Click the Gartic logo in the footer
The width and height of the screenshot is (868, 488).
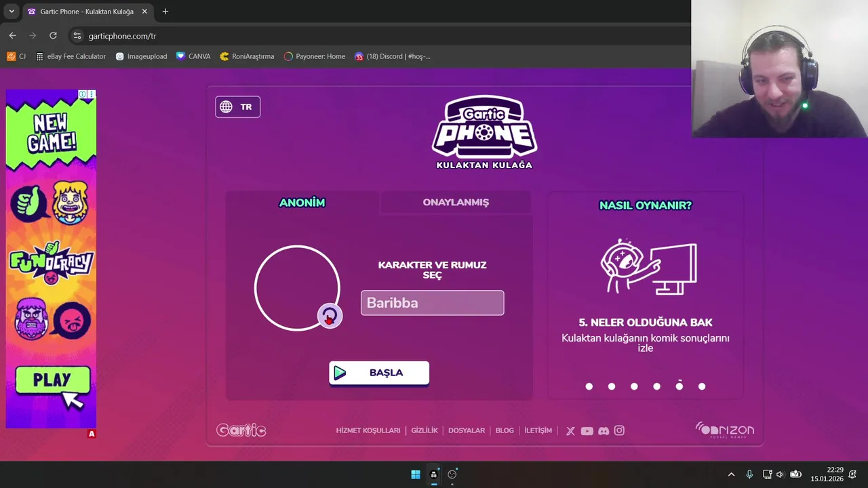tap(241, 430)
